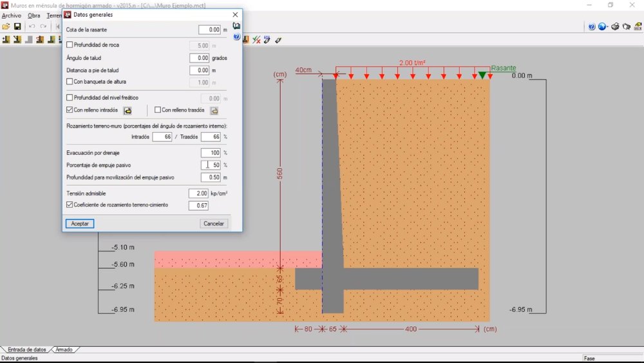Enable the Profundidad de roca checkbox
The image size is (644, 363).
click(x=70, y=44)
